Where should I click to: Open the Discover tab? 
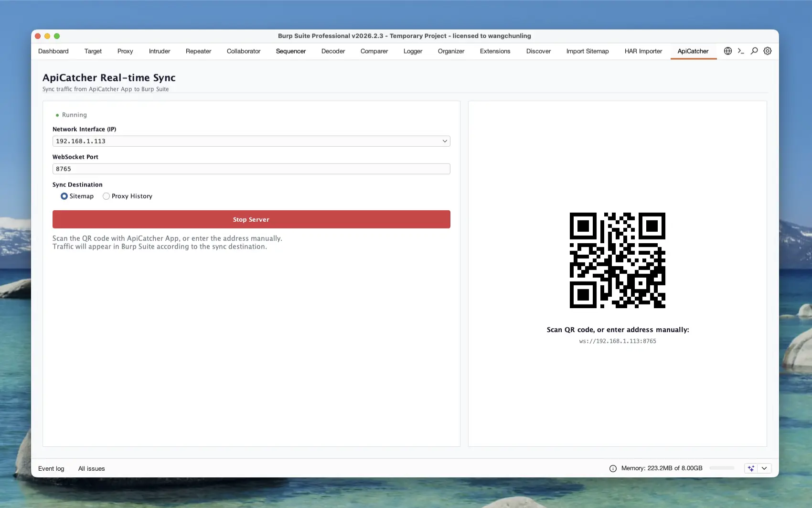point(539,51)
